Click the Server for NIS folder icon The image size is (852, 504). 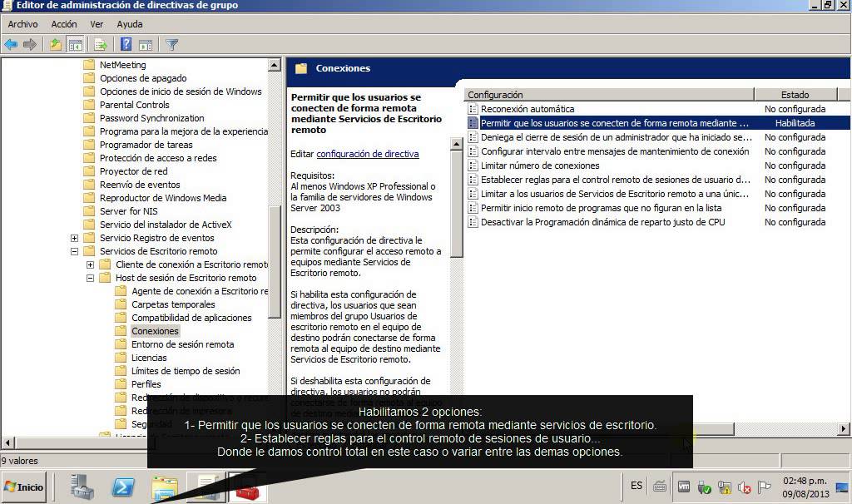click(89, 211)
